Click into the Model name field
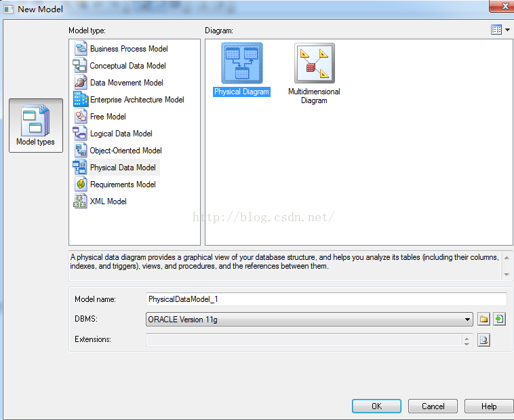Screen dimensions: 514x420 pos(326,299)
